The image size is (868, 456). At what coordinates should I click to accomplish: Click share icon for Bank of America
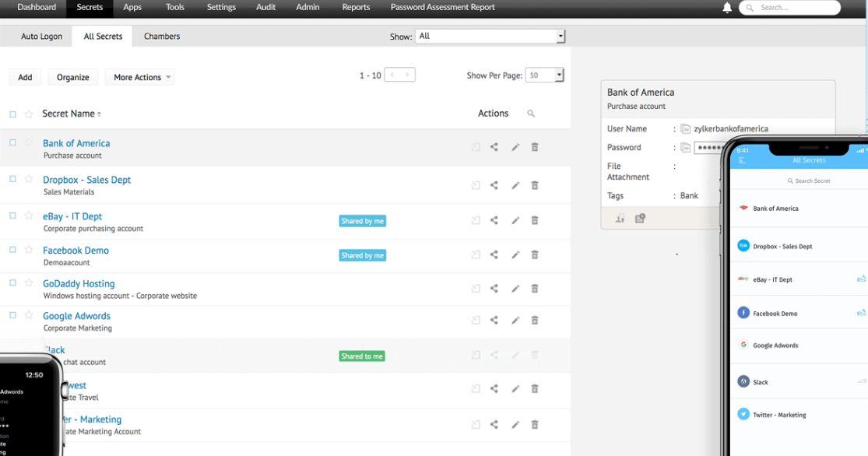(x=494, y=147)
